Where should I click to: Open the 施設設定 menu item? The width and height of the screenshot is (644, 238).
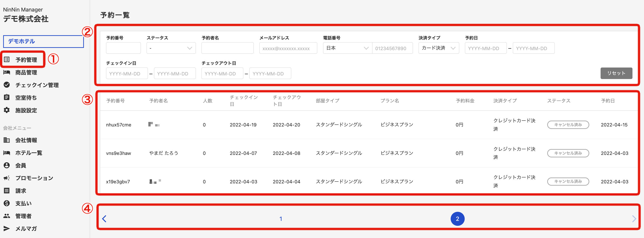pyautogui.click(x=26, y=110)
